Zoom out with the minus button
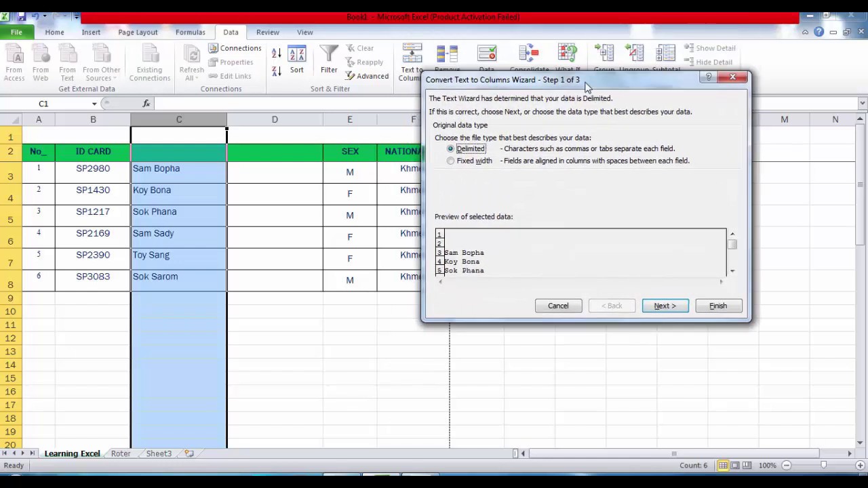The width and height of the screenshot is (868, 488). (787, 466)
